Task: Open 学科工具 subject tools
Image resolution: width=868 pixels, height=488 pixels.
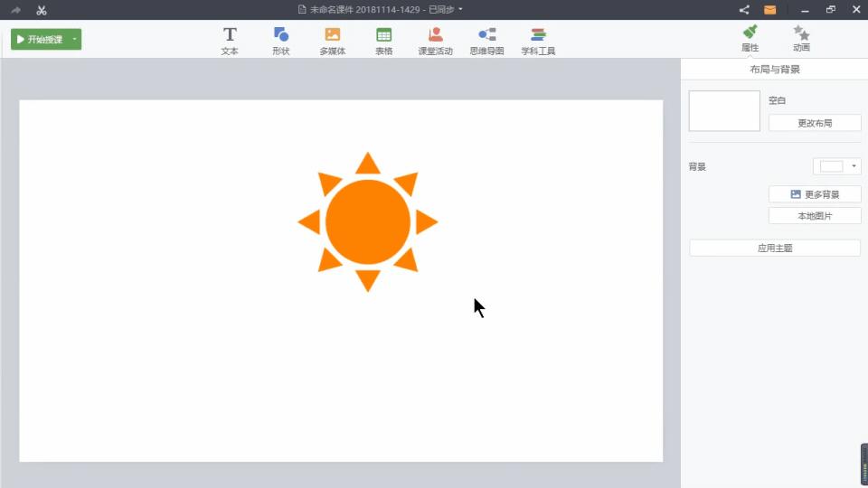Action: point(538,41)
